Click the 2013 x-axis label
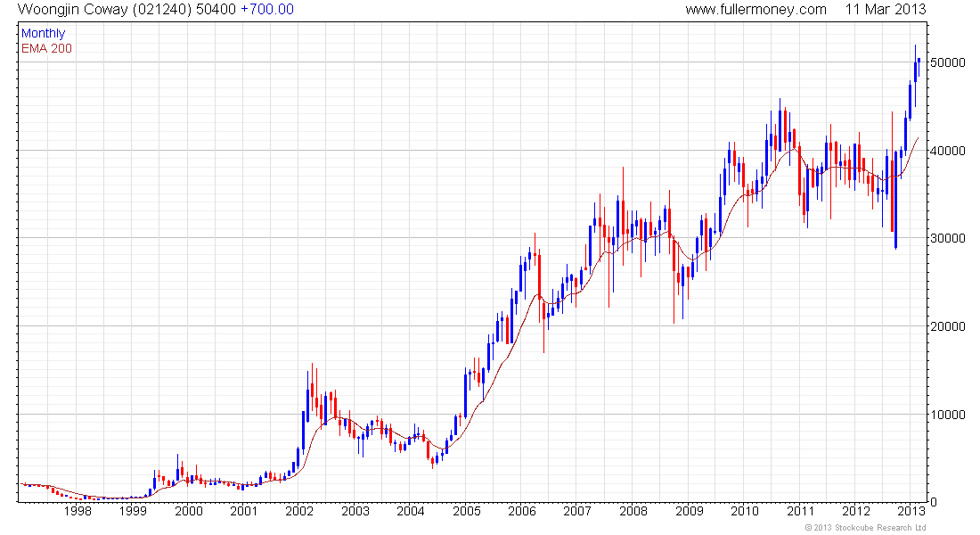 (911, 511)
